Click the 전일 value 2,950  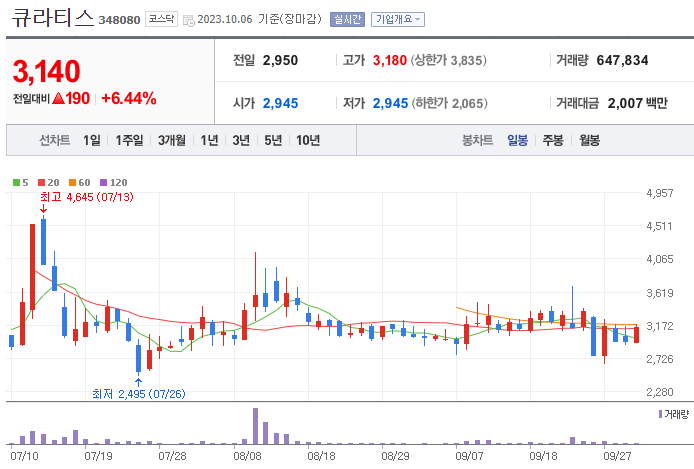tap(280, 60)
